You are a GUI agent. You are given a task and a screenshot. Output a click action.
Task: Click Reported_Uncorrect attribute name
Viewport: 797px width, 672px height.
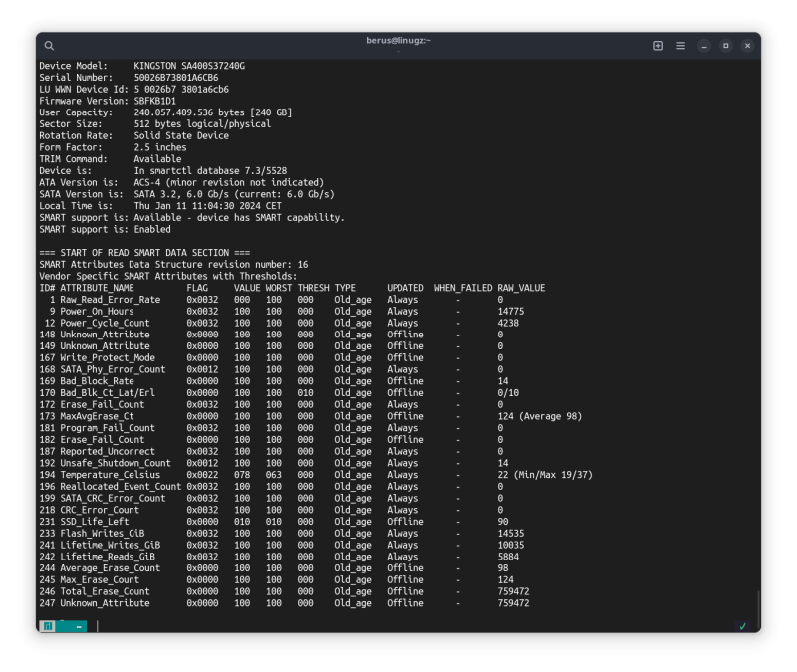108,451
